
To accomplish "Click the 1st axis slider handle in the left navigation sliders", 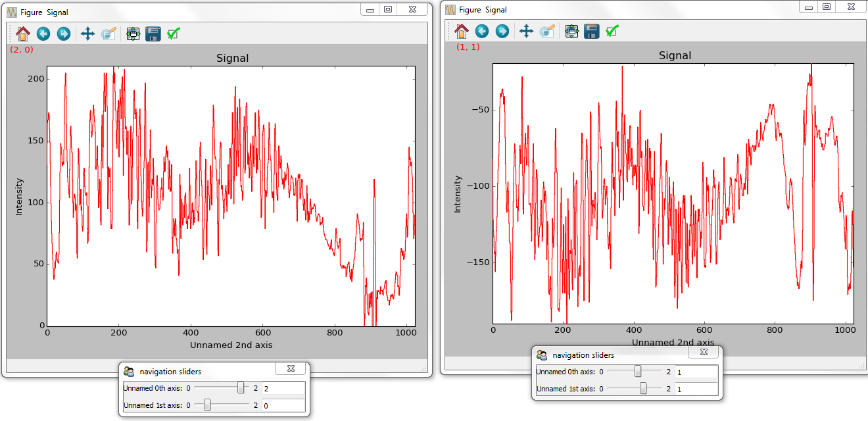I will (x=207, y=405).
